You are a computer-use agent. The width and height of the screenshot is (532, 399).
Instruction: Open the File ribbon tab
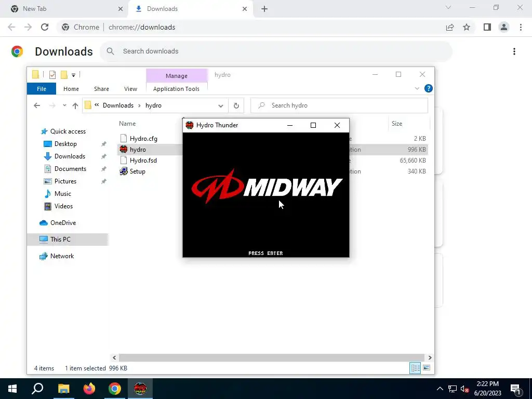pyautogui.click(x=42, y=89)
